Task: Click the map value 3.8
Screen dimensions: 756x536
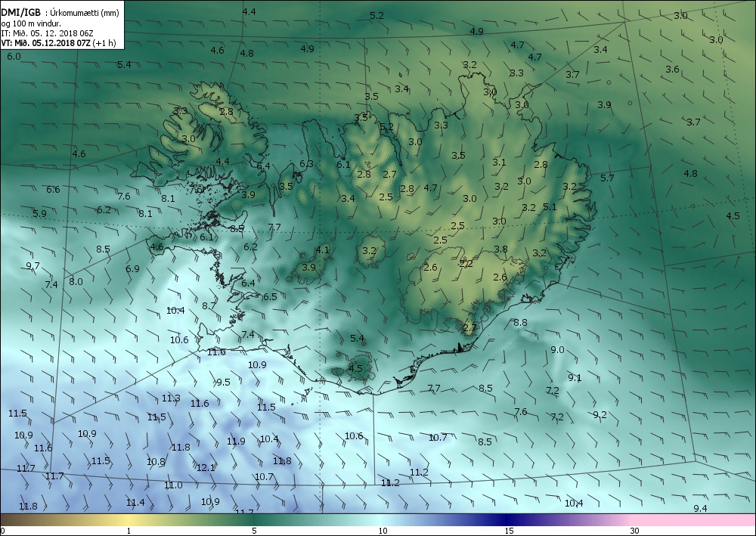Action: tap(500, 249)
